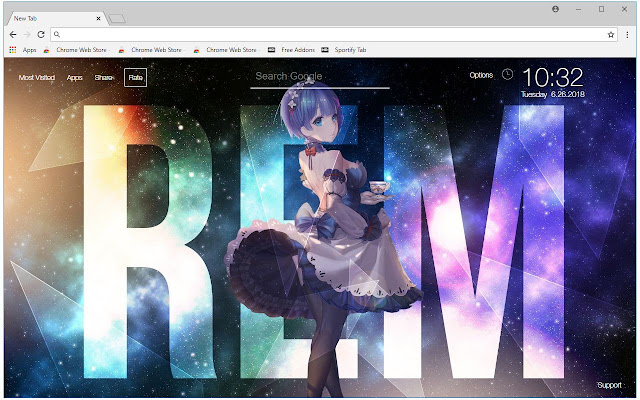Select the New Tab browser tab
This screenshot has height=400, width=640.
click(56, 18)
